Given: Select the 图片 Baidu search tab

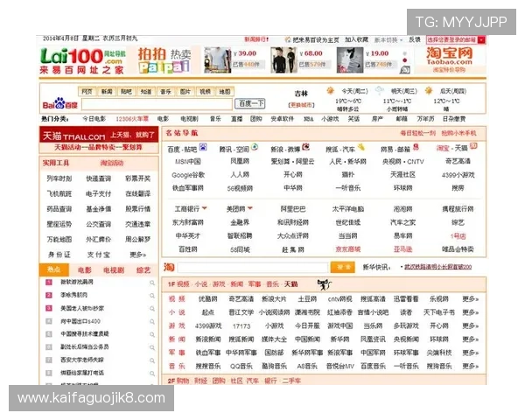Looking at the screenshot, I should click(x=185, y=91).
